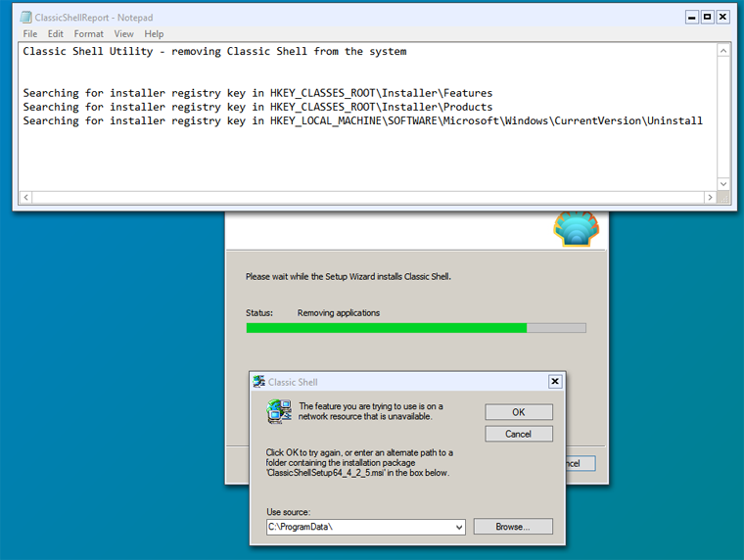Click the Classic Shell seashell logo
The height and width of the screenshot is (560, 744).
point(575,228)
